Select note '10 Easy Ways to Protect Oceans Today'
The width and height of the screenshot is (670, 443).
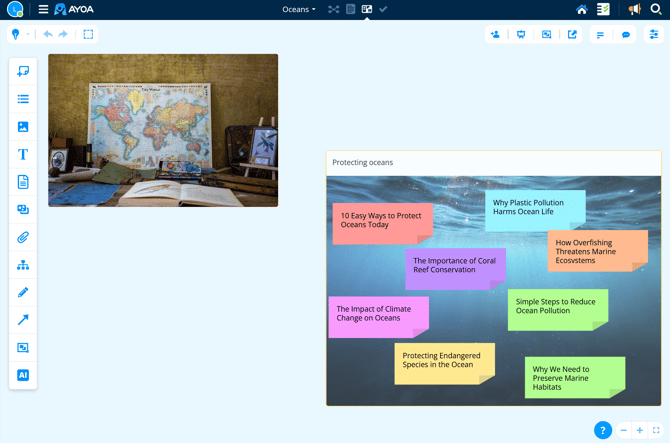[x=383, y=224]
